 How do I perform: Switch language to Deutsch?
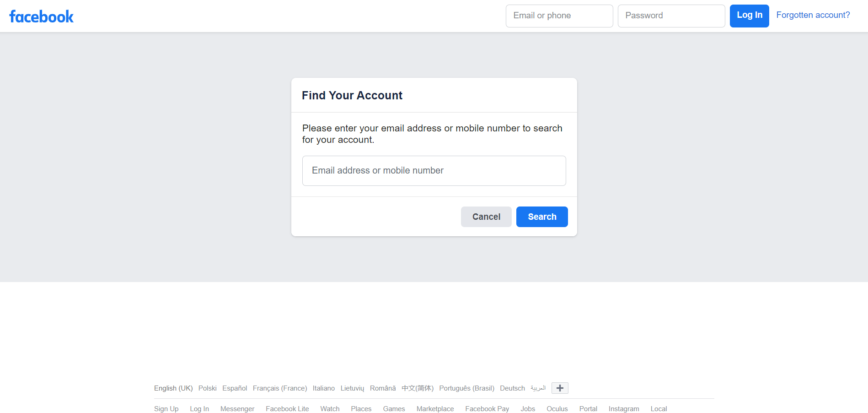click(512, 388)
